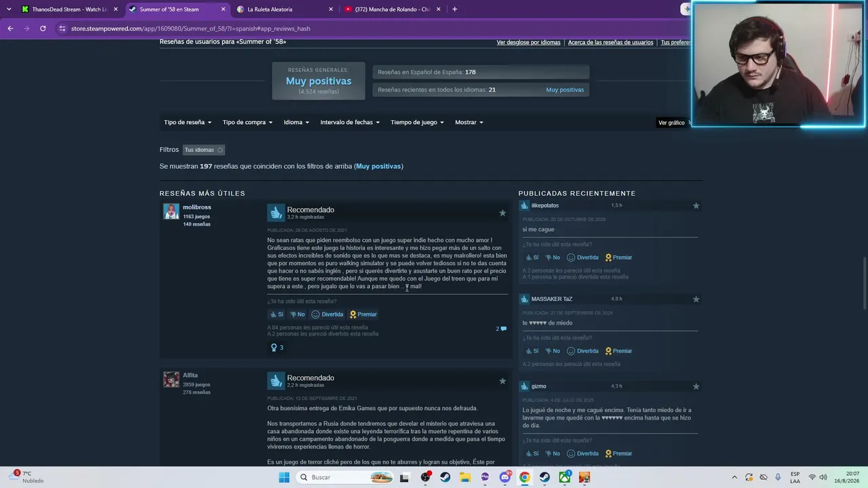
Task: Click 'Premiar' on ilikepotatos's review
Action: pos(618,258)
